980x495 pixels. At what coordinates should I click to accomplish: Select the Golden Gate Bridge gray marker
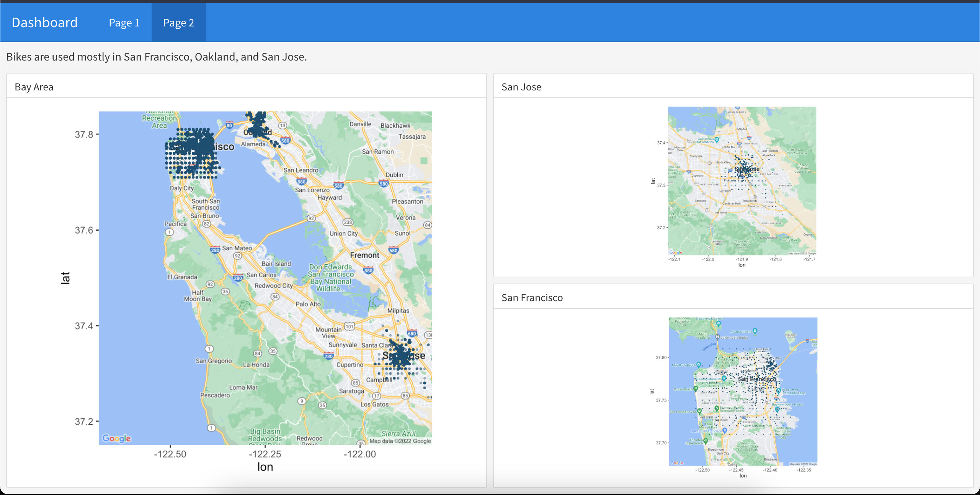[717, 337]
